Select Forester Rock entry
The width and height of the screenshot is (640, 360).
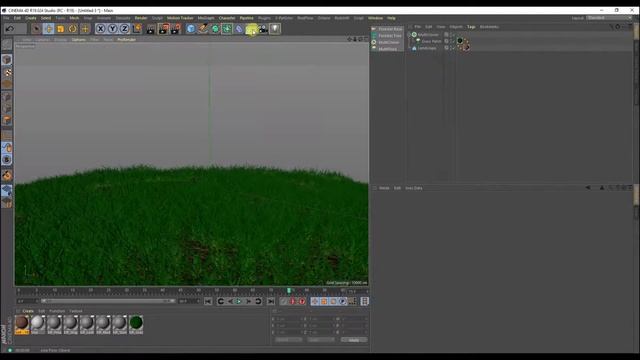coord(387,29)
